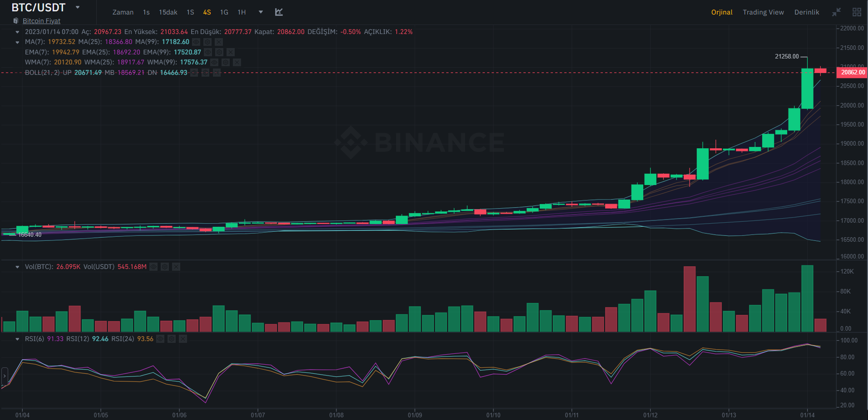Click the 01/14 date on time axis
The image size is (868, 420).
coord(807,415)
